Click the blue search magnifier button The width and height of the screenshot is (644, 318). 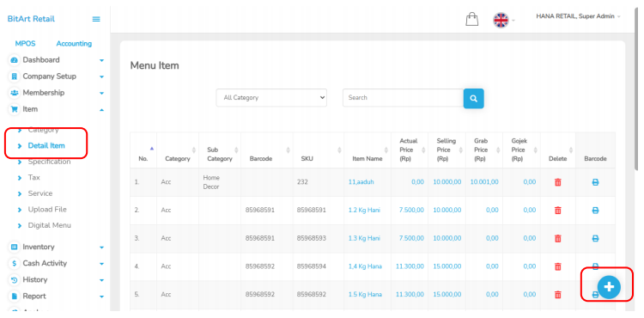coord(473,99)
